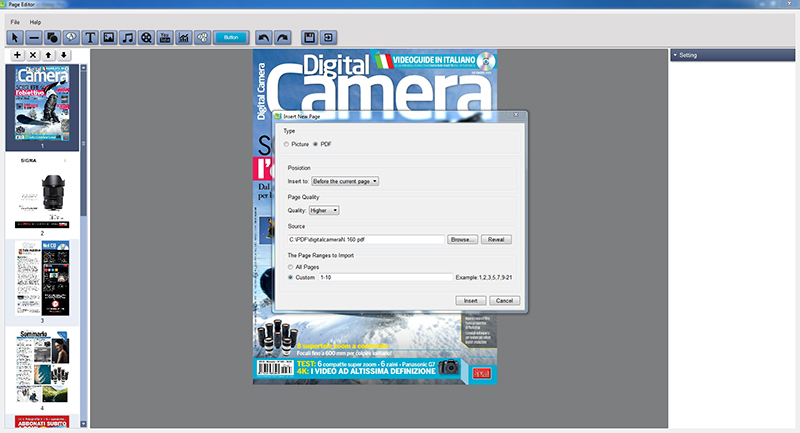Click the custom page range field
Screen dimensions: 800x433
pos(386,277)
